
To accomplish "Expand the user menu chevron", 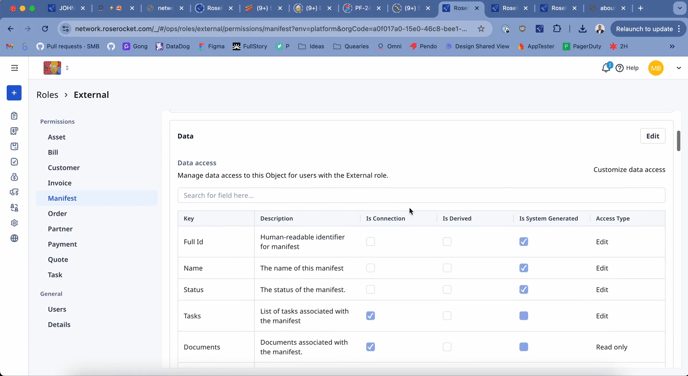I will 678,68.
